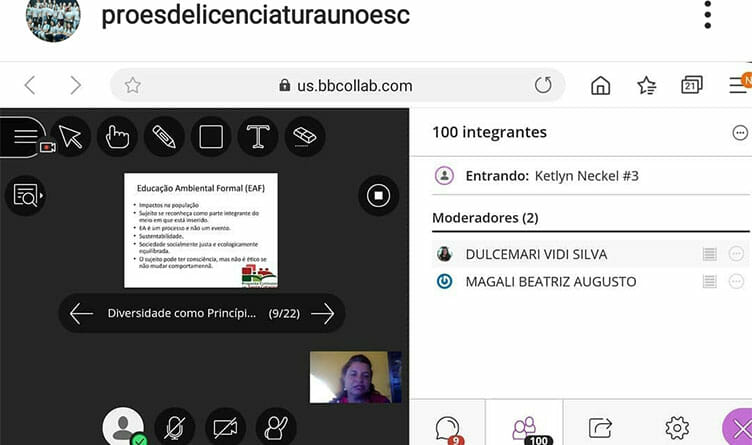Screen dimensions: 752x445
Task: Click the browser address bar us.bbcollab.com
Action: [340, 86]
